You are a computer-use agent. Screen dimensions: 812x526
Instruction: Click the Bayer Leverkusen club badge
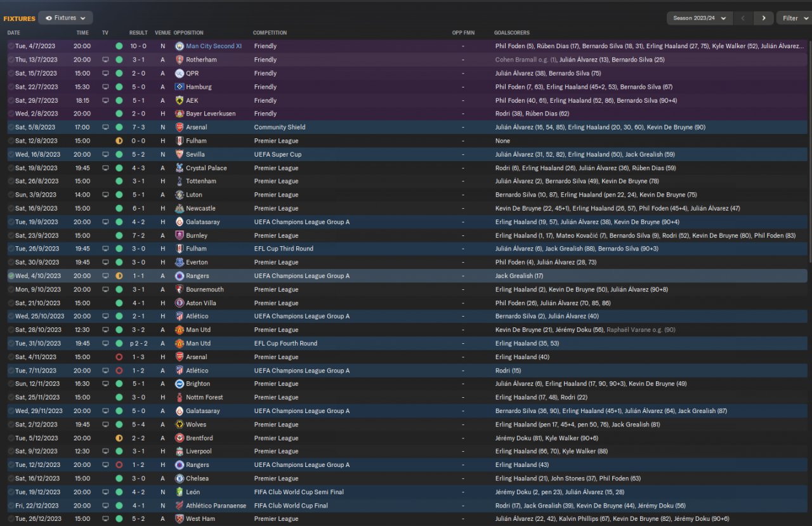179,114
